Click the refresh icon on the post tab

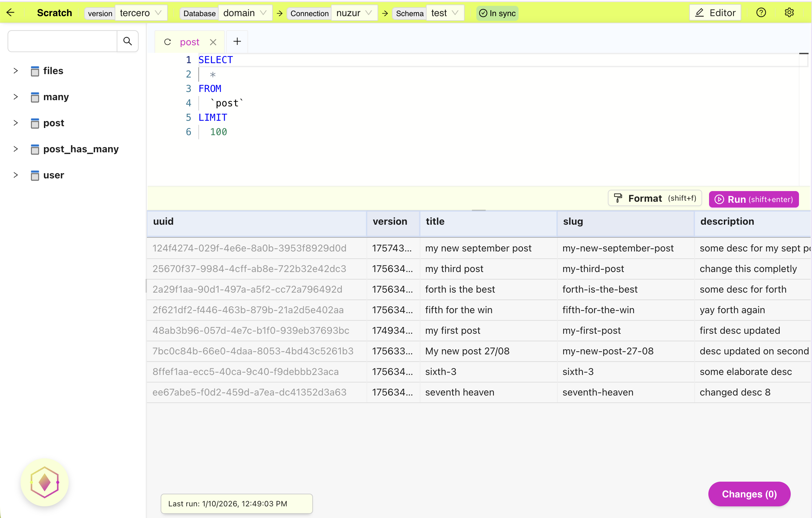click(167, 42)
